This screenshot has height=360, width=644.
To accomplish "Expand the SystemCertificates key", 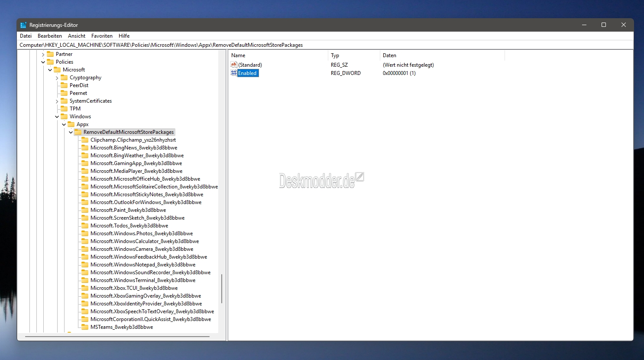I will [x=57, y=101].
